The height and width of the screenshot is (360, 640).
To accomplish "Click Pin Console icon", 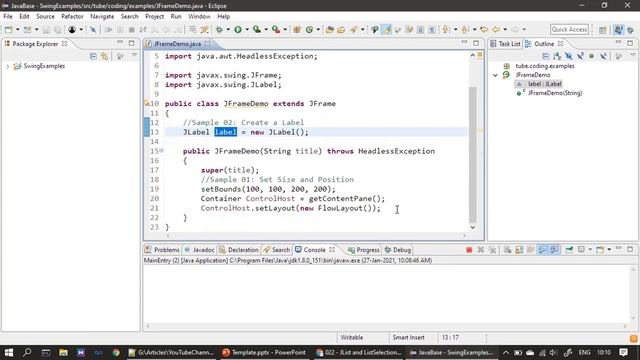I will (569, 250).
